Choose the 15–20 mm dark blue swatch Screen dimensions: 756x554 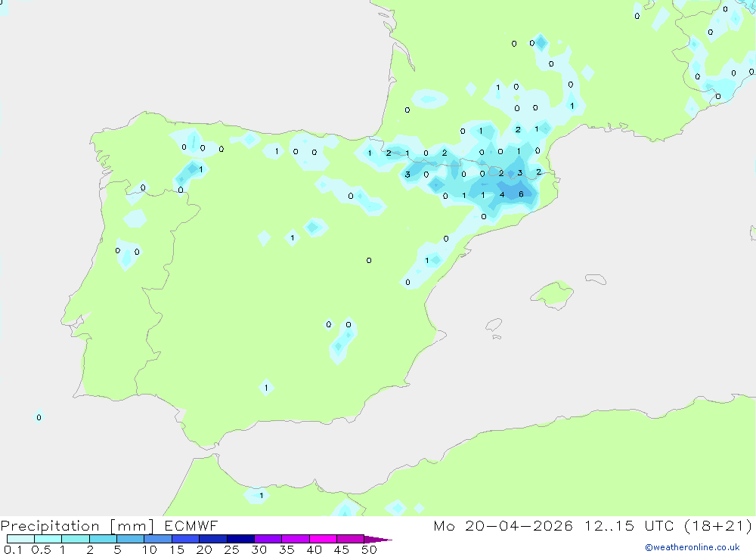[x=186, y=539]
